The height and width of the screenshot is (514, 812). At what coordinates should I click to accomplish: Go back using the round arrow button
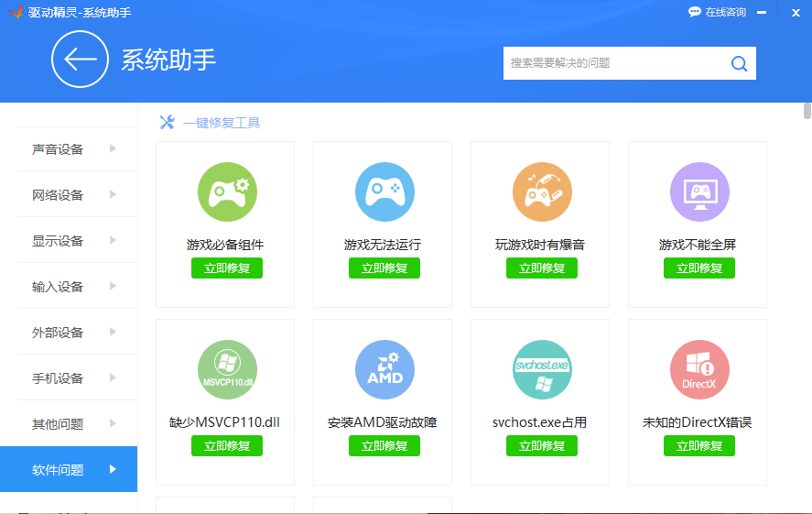point(80,60)
